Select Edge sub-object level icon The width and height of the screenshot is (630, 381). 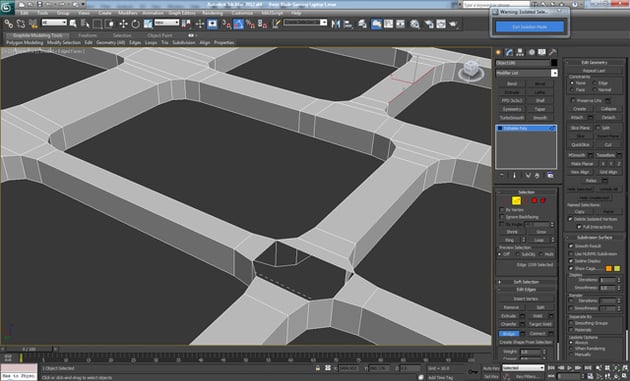516,201
